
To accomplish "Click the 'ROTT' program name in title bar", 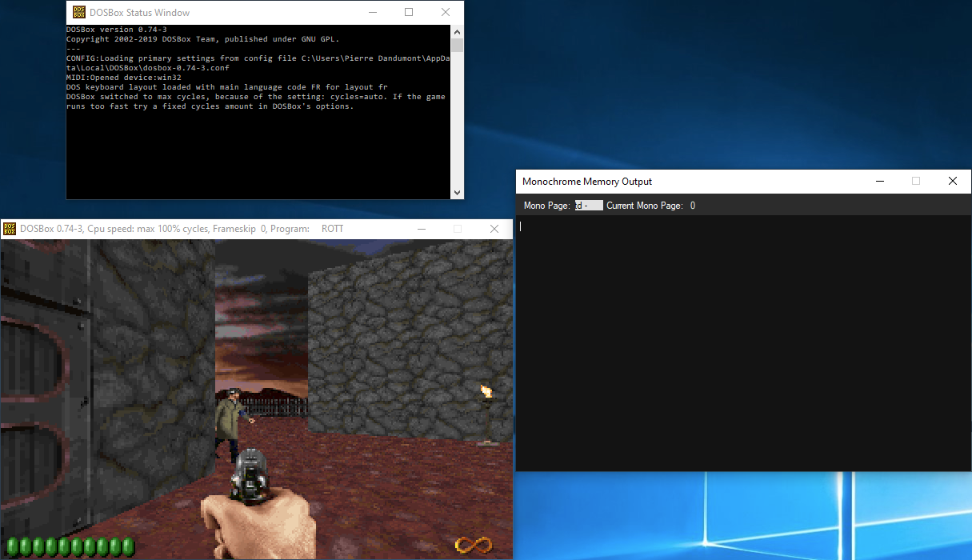I will click(332, 229).
